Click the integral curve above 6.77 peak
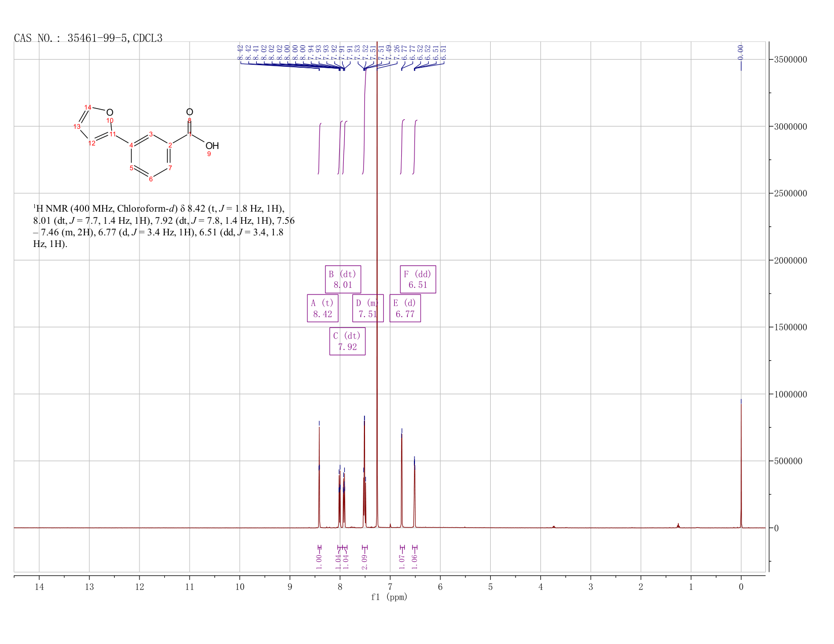The width and height of the screenshot is (834, 644). point(402,146)
